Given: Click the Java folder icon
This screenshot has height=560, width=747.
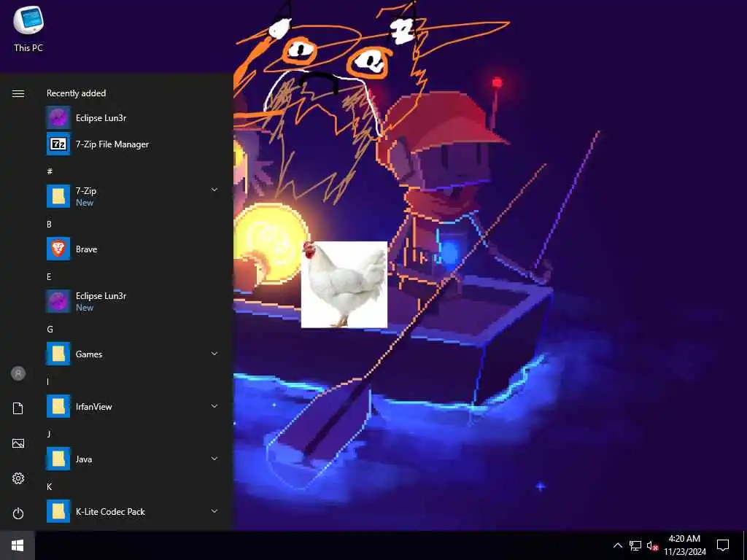Looking at the screenshot, I should 58,459.
